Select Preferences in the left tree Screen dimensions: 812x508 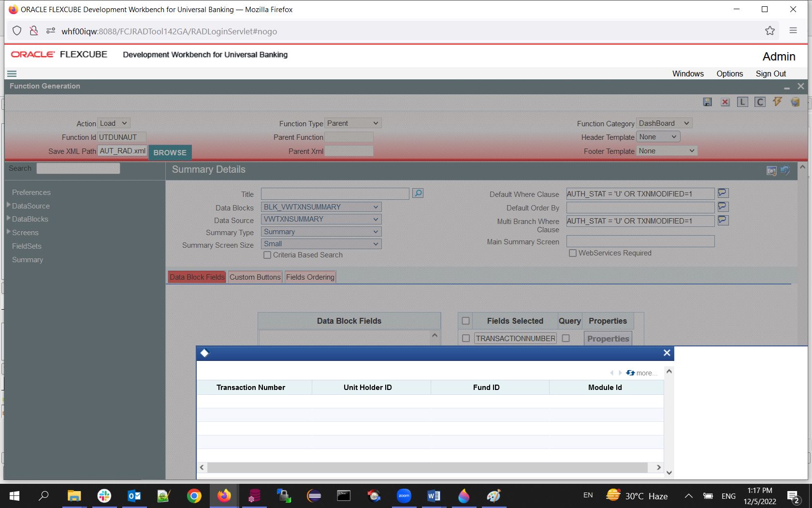tap(31, 193)
